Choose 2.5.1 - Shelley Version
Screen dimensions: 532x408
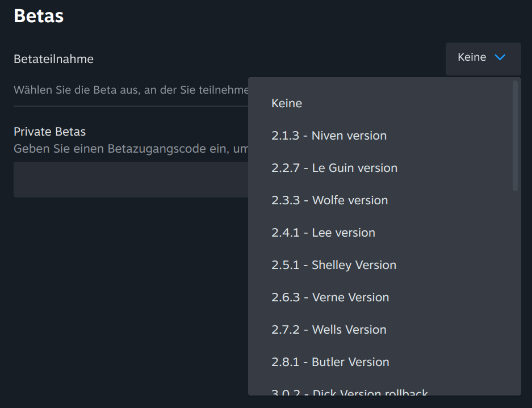(334, 265)
